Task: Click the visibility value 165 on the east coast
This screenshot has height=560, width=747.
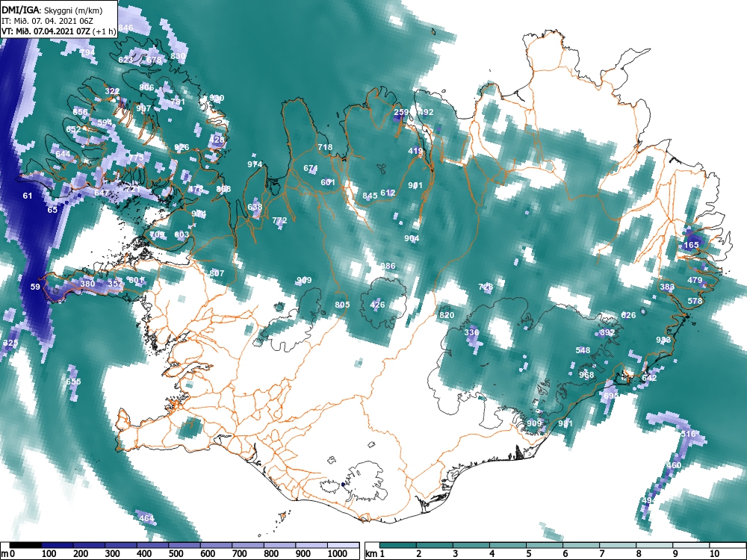Action: (x=691, y=245)
